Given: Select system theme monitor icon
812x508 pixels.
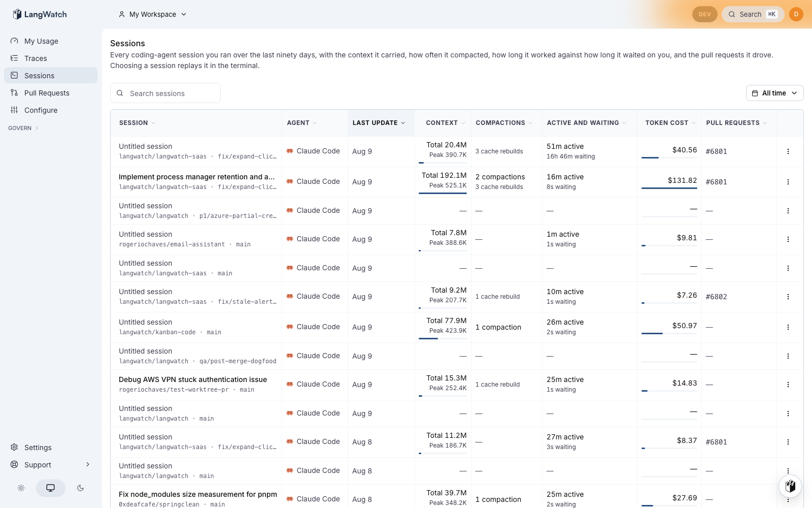Looking at the screenshot, I should click(50, 488).
